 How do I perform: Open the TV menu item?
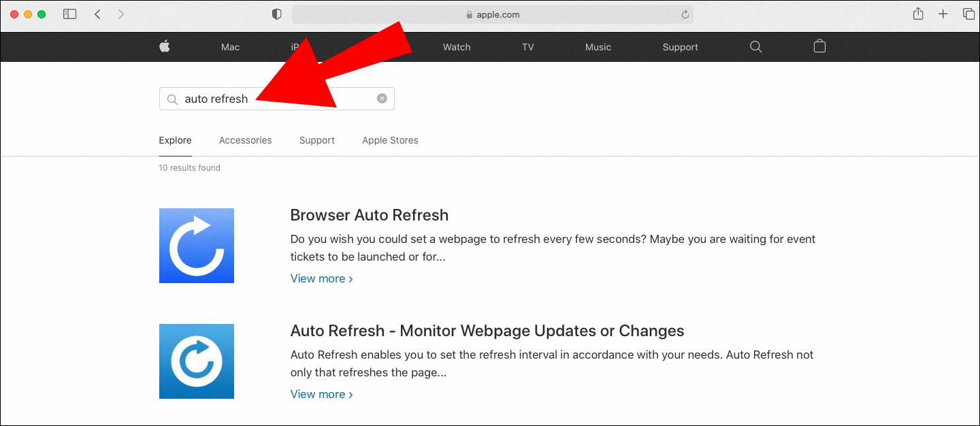pyautogui.click(x=527, y=47)
